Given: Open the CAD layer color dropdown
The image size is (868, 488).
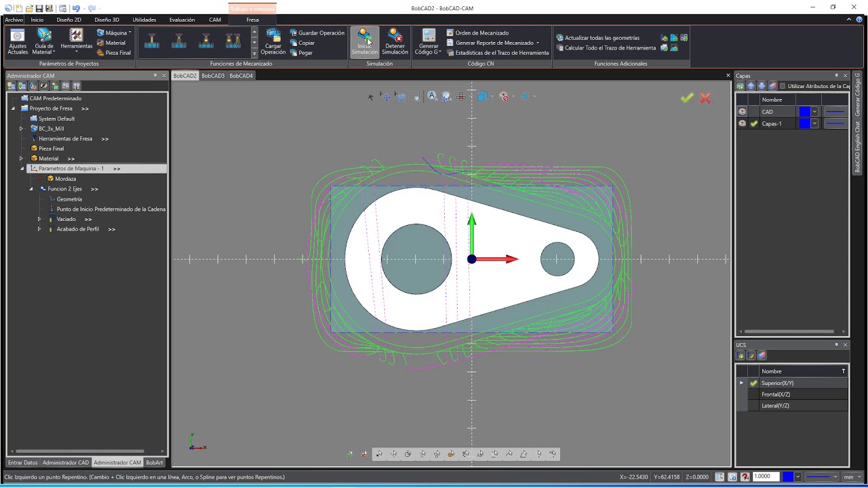Looking at the screenshot, I should pos(814,112).
